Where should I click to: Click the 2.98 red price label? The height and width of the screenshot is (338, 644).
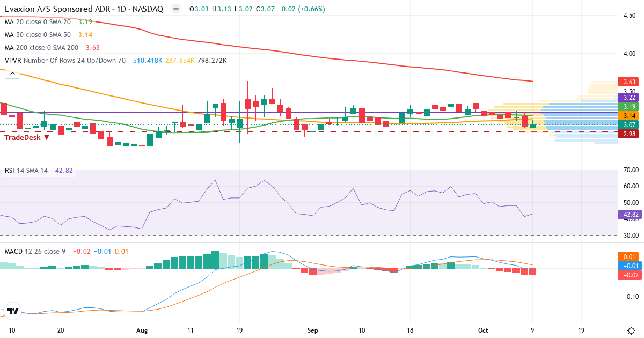(627, 134)
